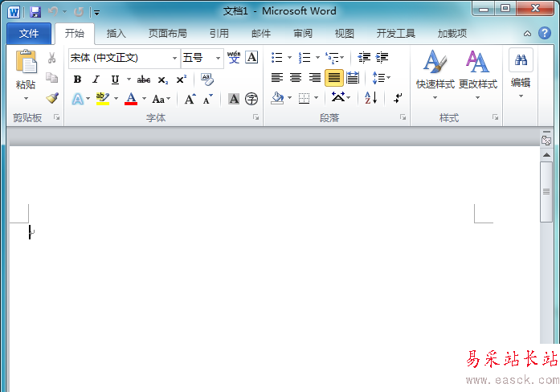Toggle Bold formatting
Screen dimensions: 560x392
point(77,80)
